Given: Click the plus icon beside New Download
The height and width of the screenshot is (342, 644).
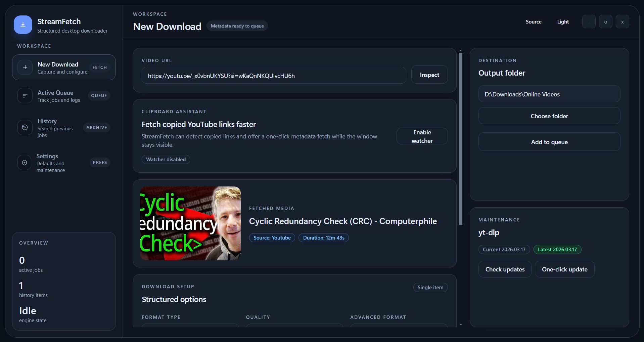Looking at the screenshot, I should 25,67.
